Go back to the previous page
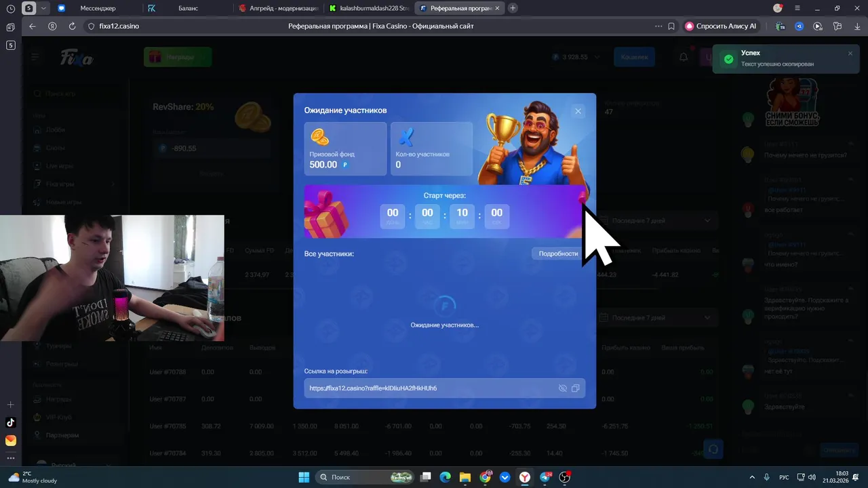This screenshot has height=488, width=868. [x=33, y=26]
